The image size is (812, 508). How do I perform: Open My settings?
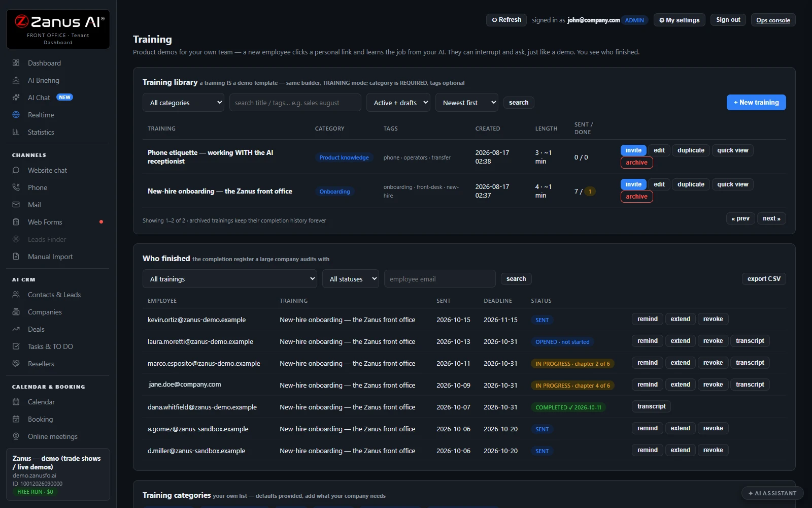click(679, 20)
